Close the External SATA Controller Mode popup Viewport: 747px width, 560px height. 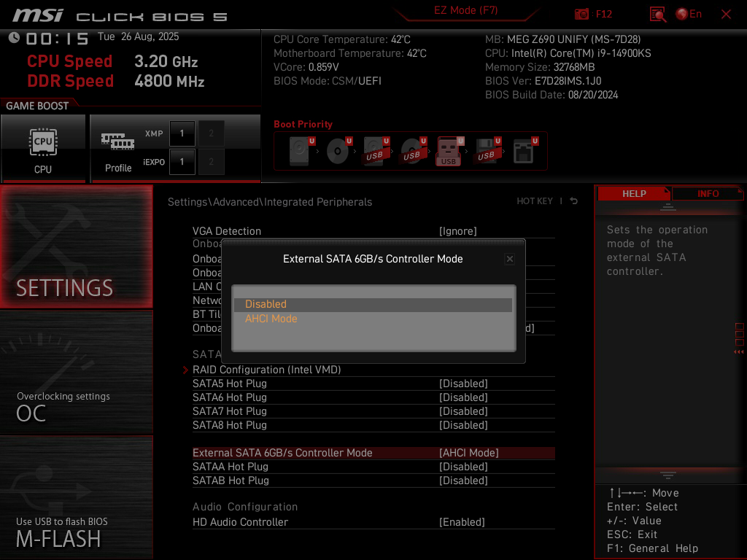point(510,259)
